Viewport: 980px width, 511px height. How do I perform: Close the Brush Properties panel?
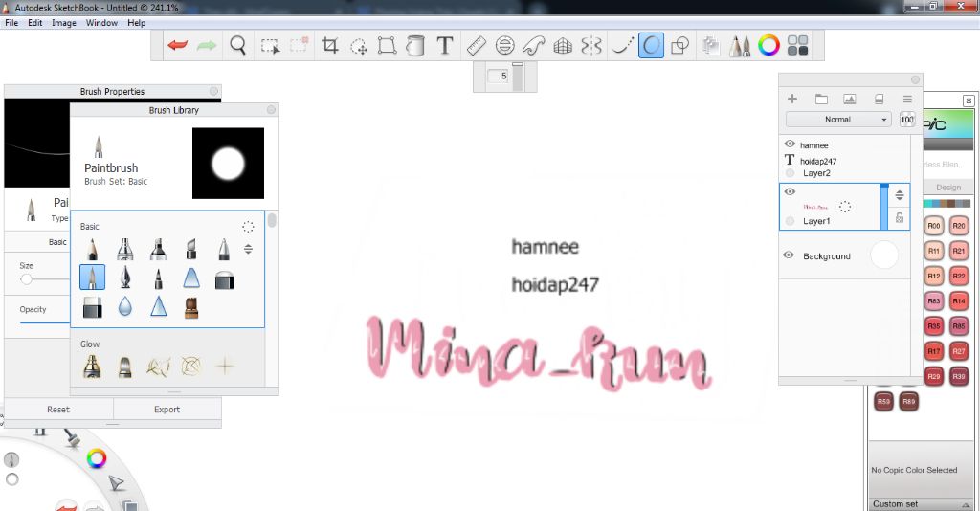click(x=213, y=91)
